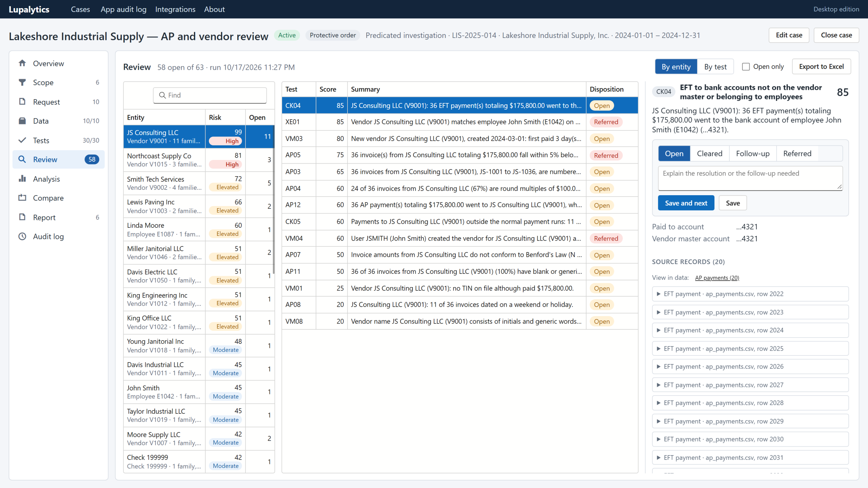Expand EFT payment row 2023 record
The height and width of the screenshot is (488, 868).
pyautogui.click(x=750, y=312)
